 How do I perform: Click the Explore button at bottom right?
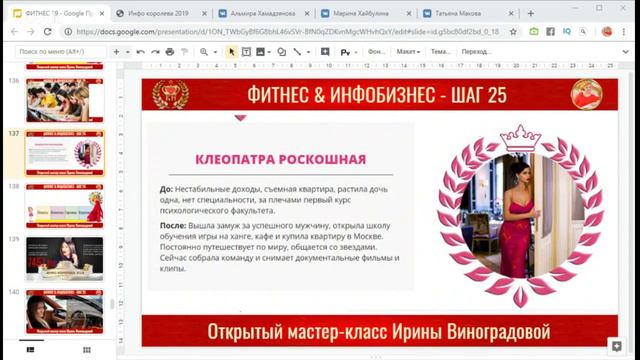616,347
